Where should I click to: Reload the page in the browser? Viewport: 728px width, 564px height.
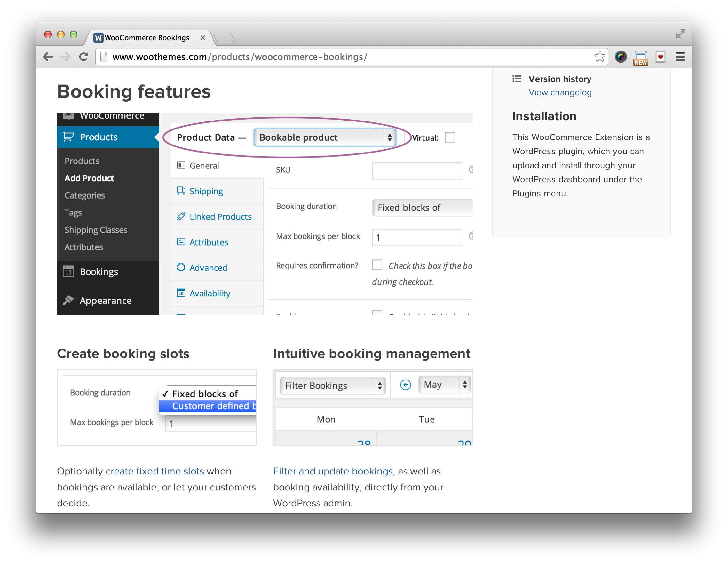point(84,57)
